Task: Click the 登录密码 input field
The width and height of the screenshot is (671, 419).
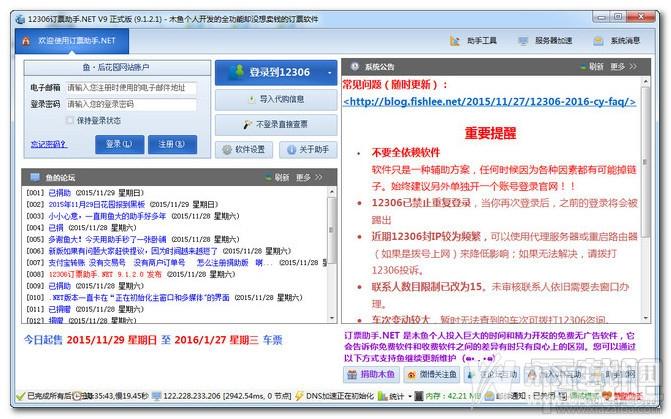Action: pos(131,104)
